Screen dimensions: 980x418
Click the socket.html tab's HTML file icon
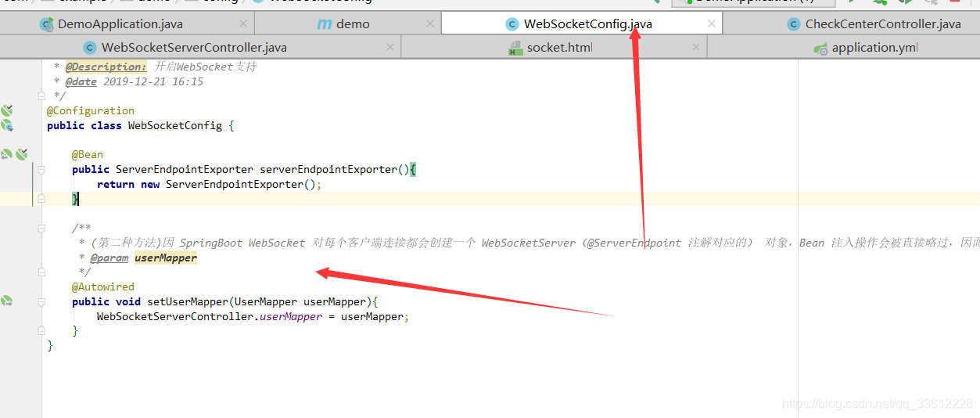[x=515, y=48]
